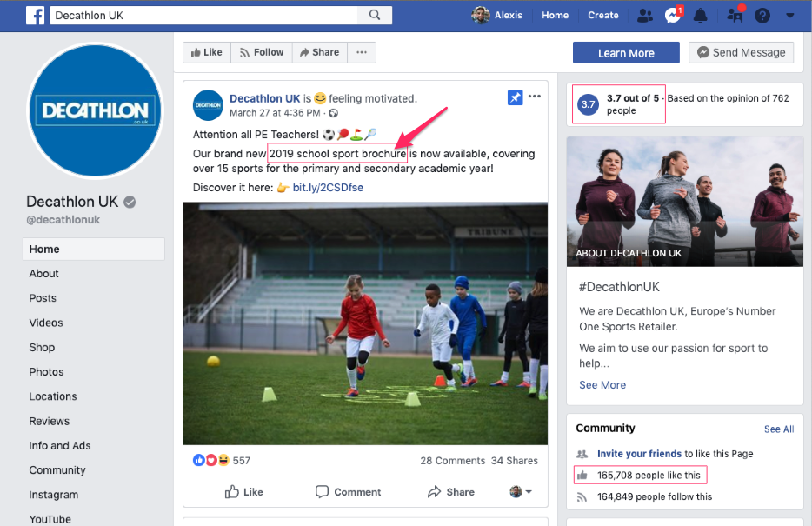The width and height of the screenshot is (812, 526).
Task: Click Decathlon UK name in post header
Action: click(264, 98)
